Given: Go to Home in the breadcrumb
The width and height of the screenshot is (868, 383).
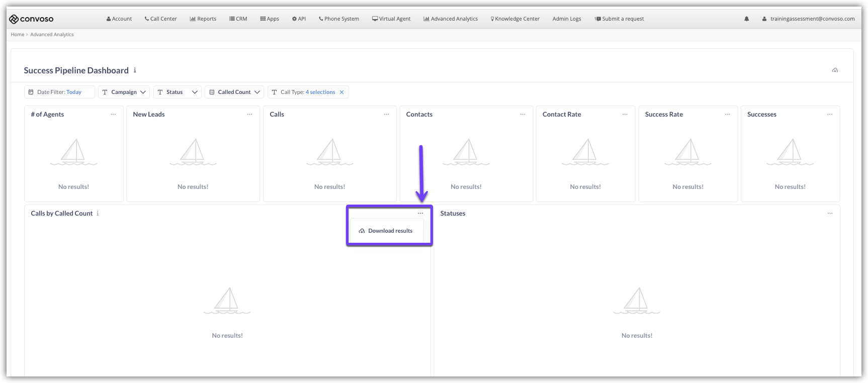Looking at the screenshot, I should point(18,35).
